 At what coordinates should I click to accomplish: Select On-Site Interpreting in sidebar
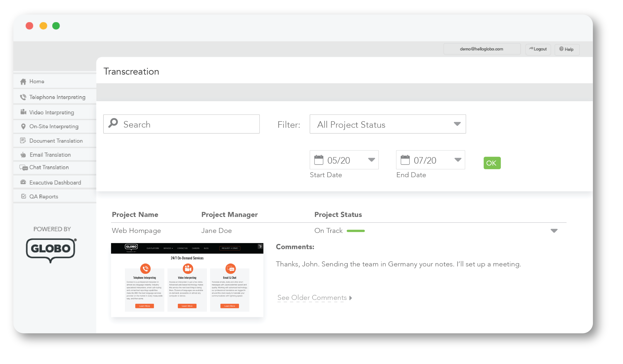click(55, 126)
